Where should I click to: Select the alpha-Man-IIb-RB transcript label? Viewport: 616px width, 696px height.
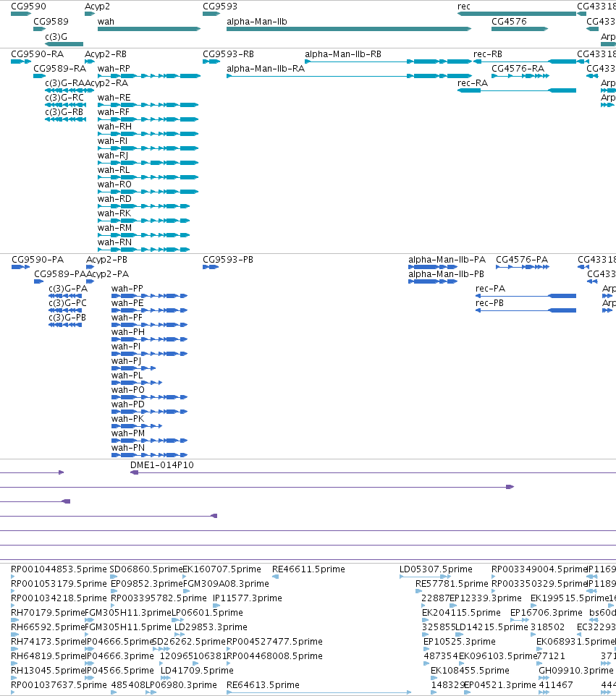[343, 54]
